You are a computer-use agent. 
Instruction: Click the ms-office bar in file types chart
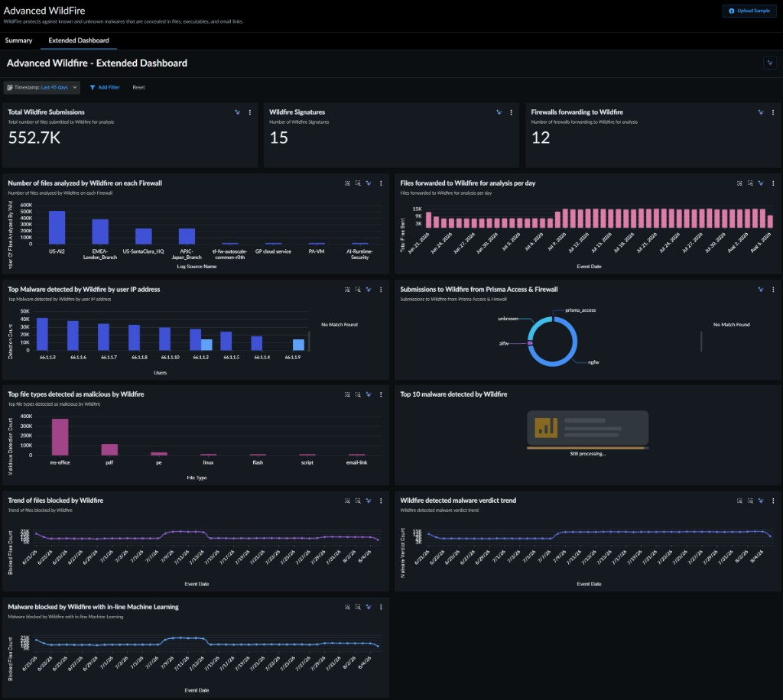60,436
